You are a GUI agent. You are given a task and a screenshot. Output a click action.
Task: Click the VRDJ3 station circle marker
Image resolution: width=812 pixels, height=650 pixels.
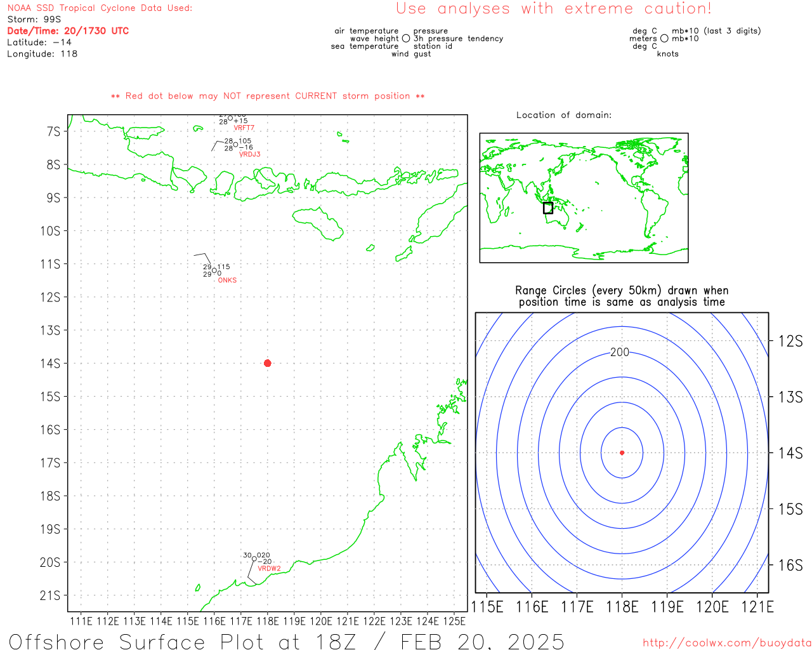click(x=236, y=144)
